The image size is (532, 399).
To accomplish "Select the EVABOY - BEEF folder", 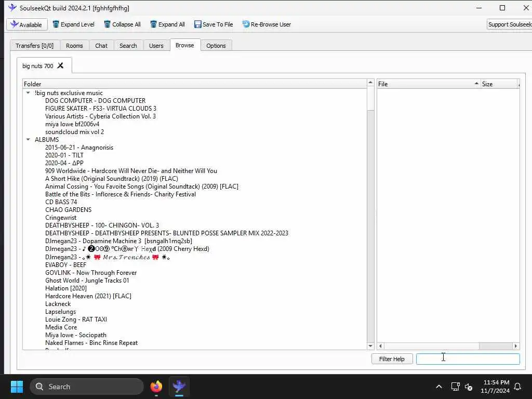I will point(66,265).
